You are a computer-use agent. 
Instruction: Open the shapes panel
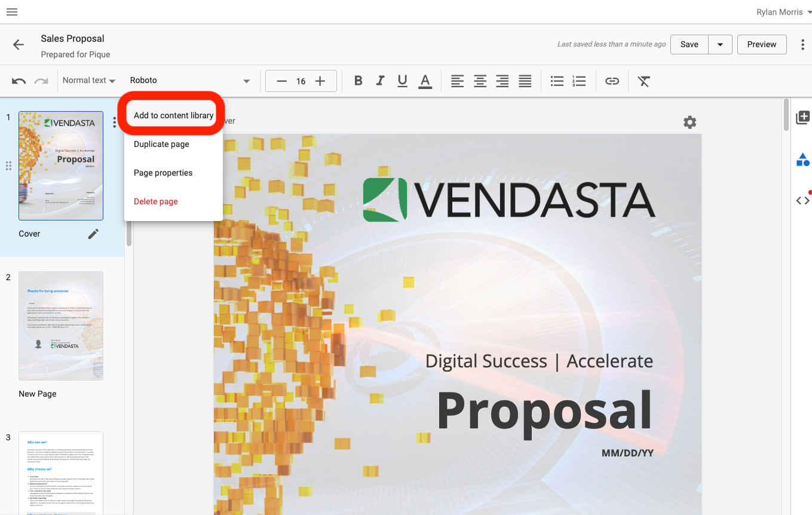tap(802, 160)
